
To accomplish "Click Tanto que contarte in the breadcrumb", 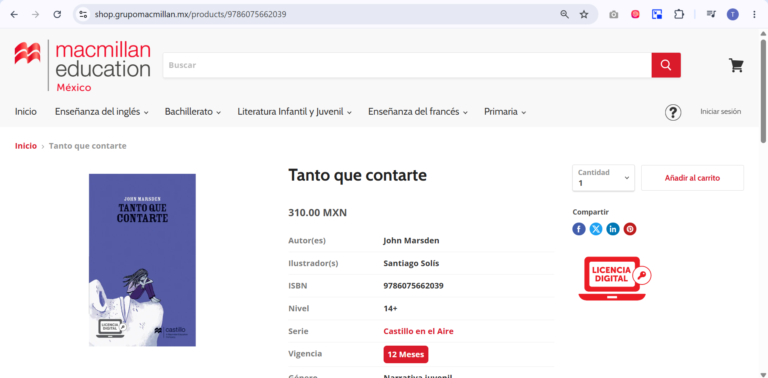I will (88, 146).
